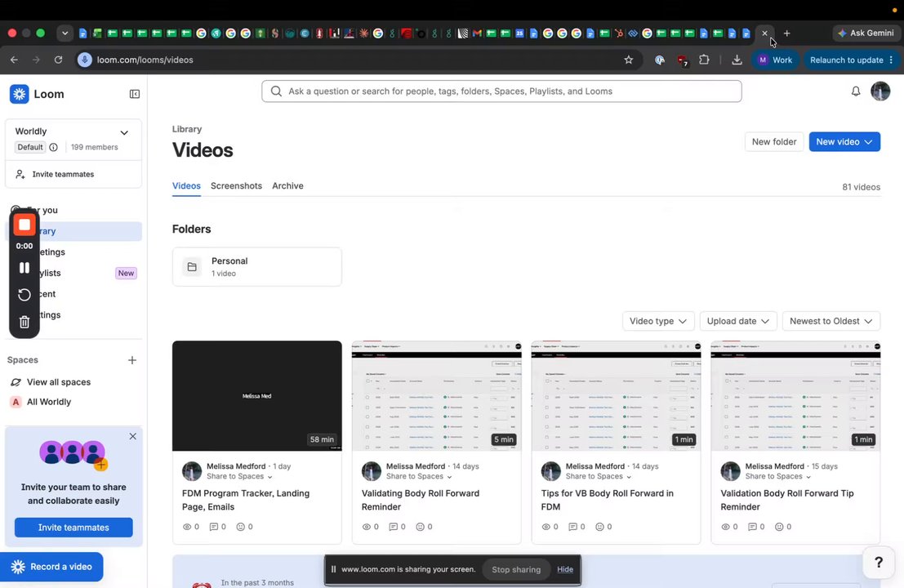Viewport: 904px width, 588px height.
Task: Bookmark this page with star icon
Action: (629, 60)
